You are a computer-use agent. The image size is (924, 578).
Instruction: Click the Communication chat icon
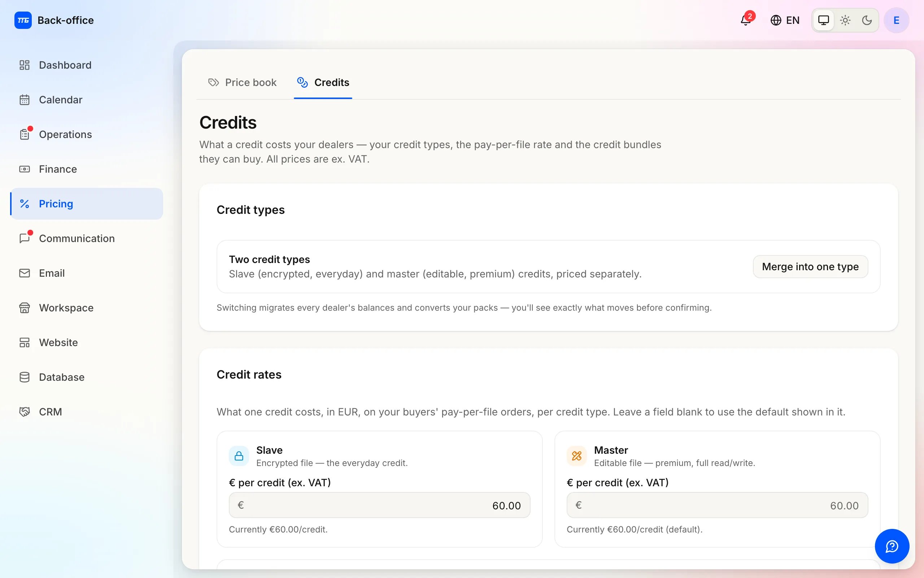(25, 238)
